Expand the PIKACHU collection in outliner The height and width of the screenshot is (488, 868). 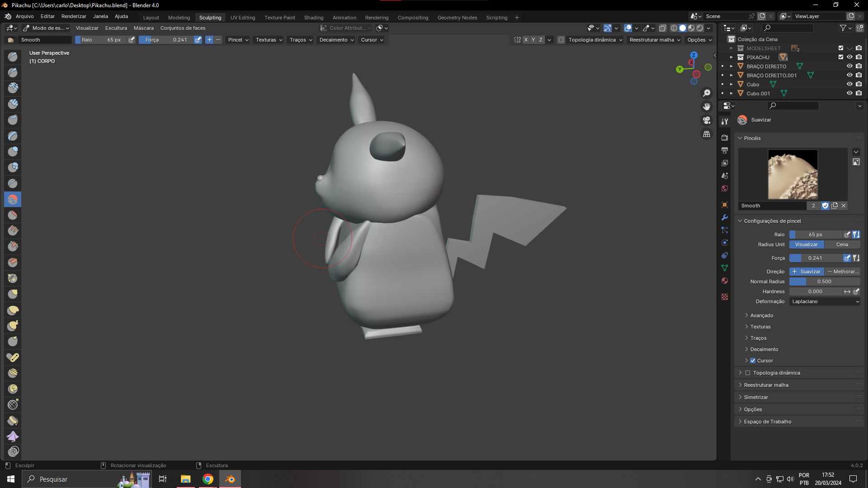tap(731, 57)
